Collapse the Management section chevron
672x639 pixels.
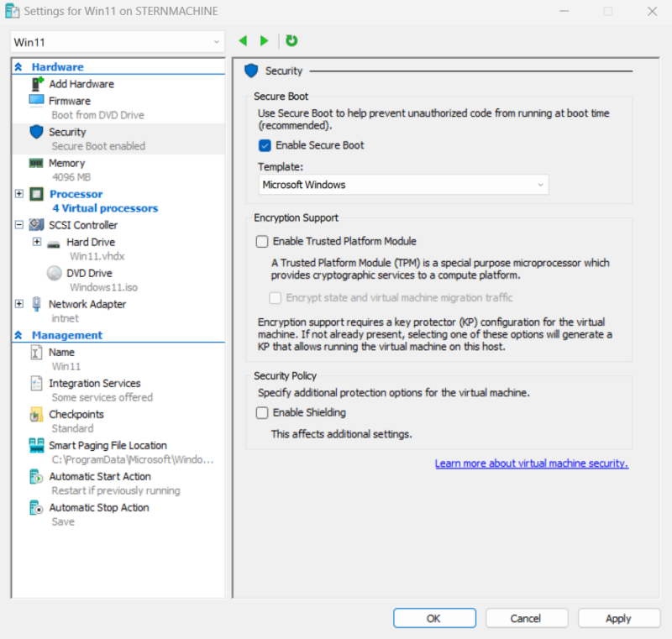point(18,335)
